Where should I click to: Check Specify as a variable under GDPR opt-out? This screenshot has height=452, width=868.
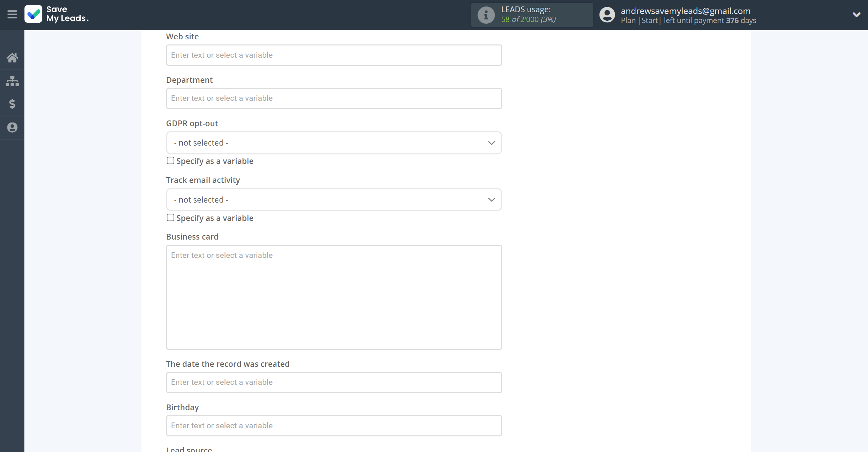tap(170, 161)
